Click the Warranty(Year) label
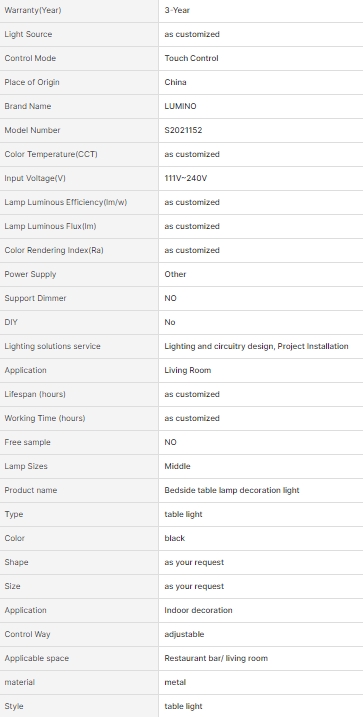363x717 pixels. [32, 10]
